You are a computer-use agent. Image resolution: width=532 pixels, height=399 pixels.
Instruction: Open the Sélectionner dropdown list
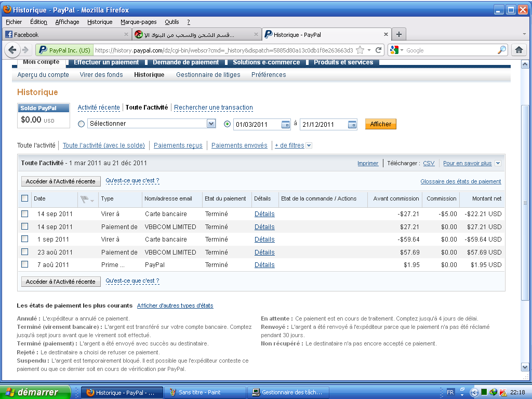click(152, 124)
